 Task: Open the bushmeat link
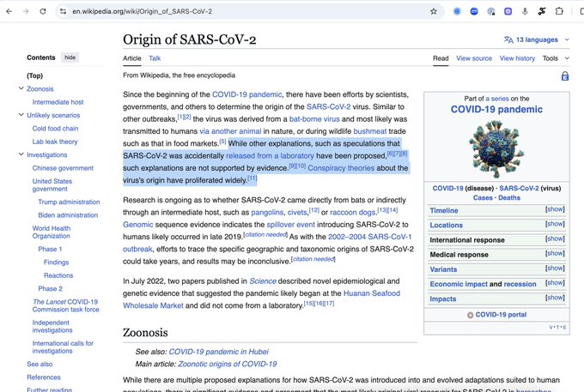click(x=370, y=131)
